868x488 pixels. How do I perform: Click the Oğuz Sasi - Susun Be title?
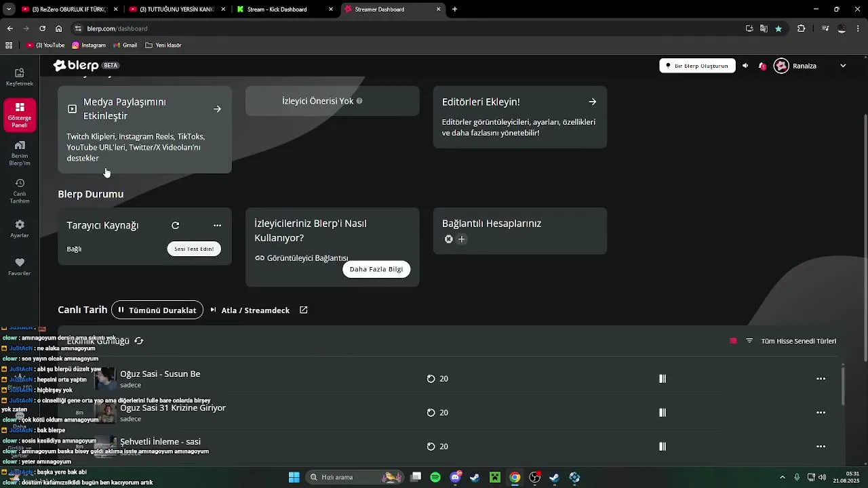point(160,373)
